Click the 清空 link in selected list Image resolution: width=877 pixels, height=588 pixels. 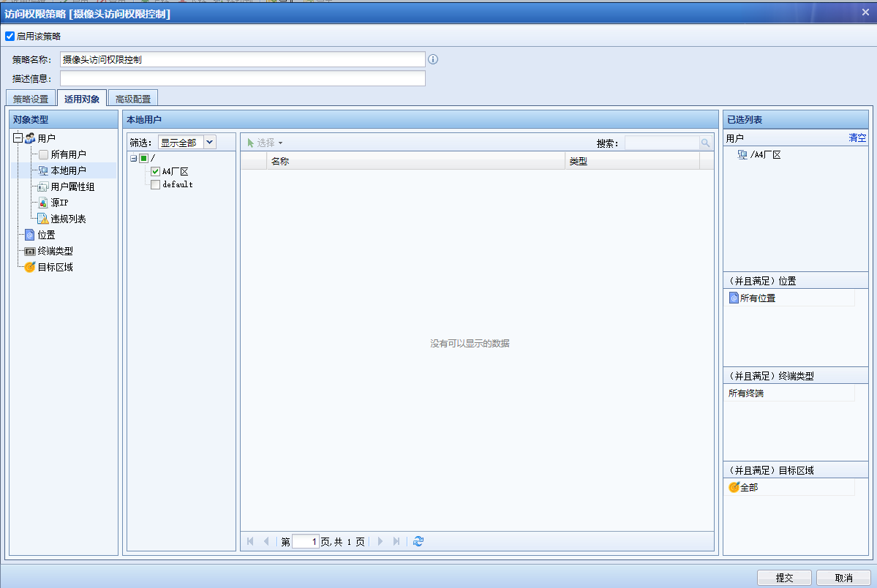[857, 137]
